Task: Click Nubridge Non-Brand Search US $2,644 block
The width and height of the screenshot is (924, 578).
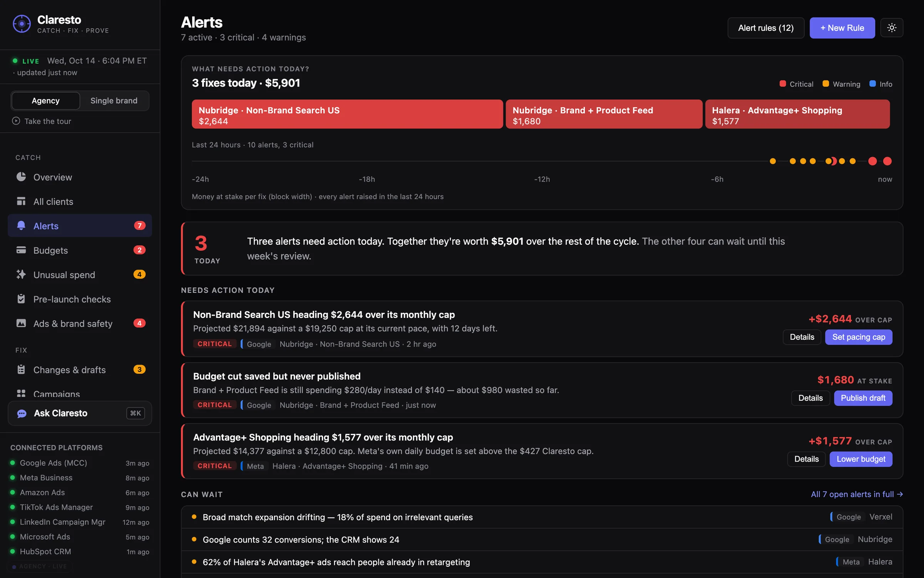Action: pyautogui.click(x=347, y=114)
